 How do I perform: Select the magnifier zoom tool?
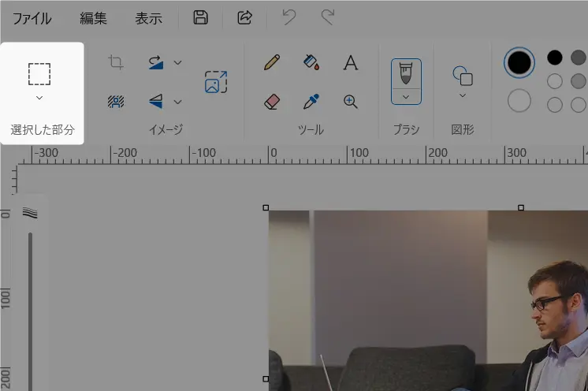click(351, 102)
